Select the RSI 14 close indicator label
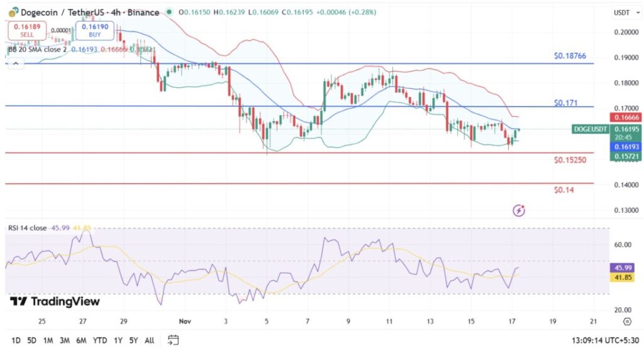 point(28,228)
